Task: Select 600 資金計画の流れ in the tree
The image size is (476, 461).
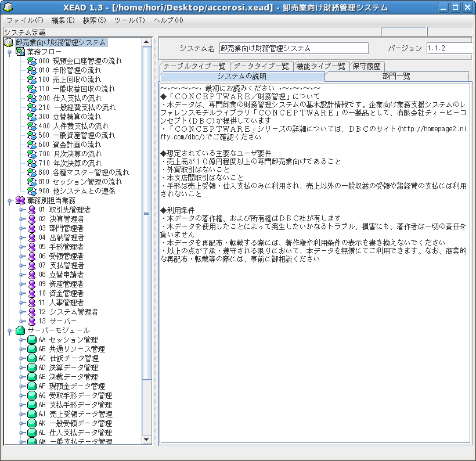Action: (70, 145)
